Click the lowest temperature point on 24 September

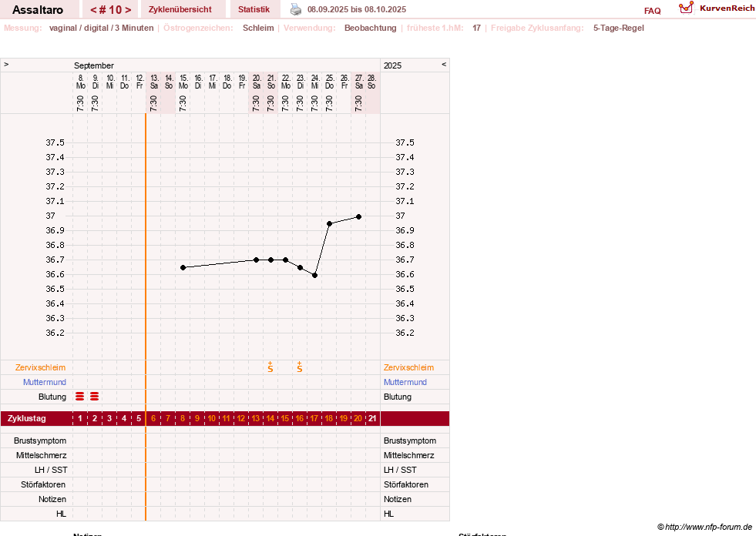tap(315, 275)
